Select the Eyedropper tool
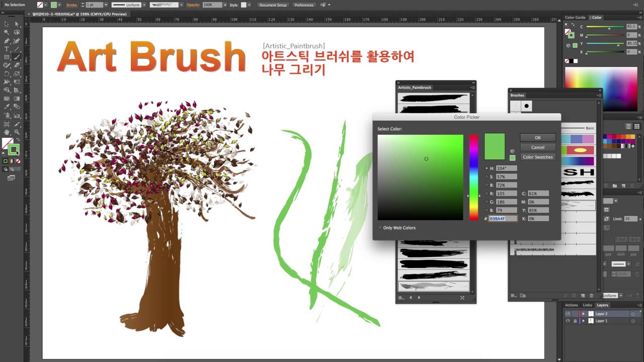This screenshot has height=362, width=644. click(7, 107)
